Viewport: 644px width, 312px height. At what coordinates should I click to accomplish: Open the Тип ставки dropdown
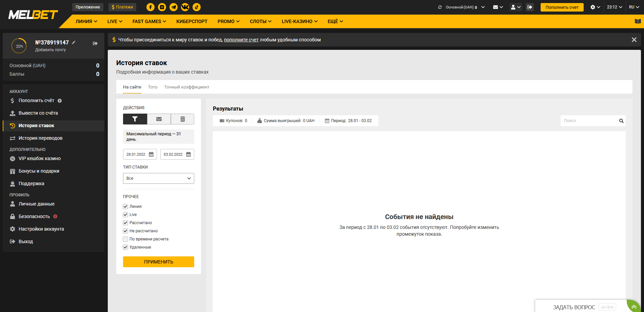[x=159, y=178]
